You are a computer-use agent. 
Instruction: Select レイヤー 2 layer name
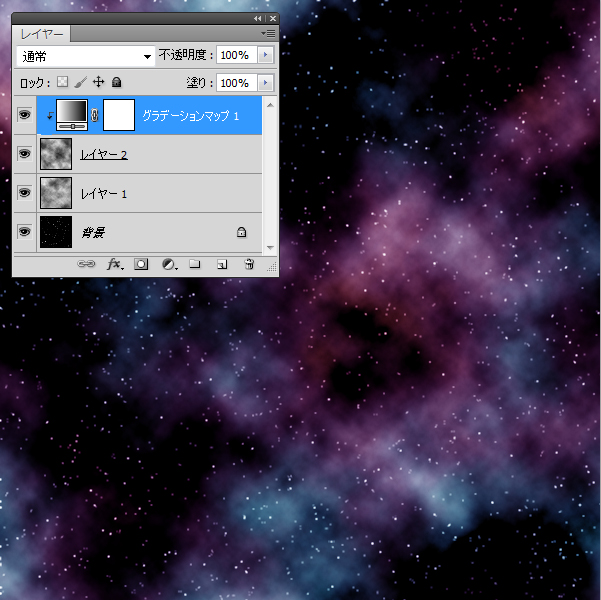point(104,155)
